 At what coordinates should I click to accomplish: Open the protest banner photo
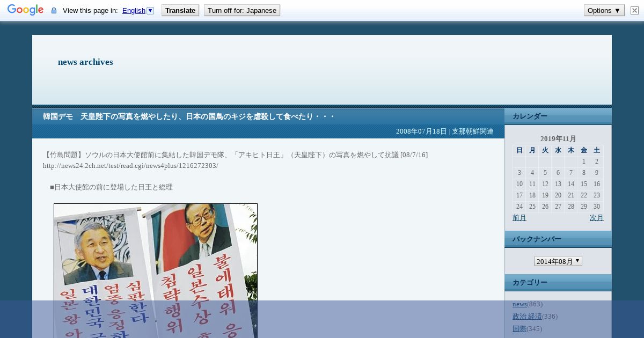156,270
